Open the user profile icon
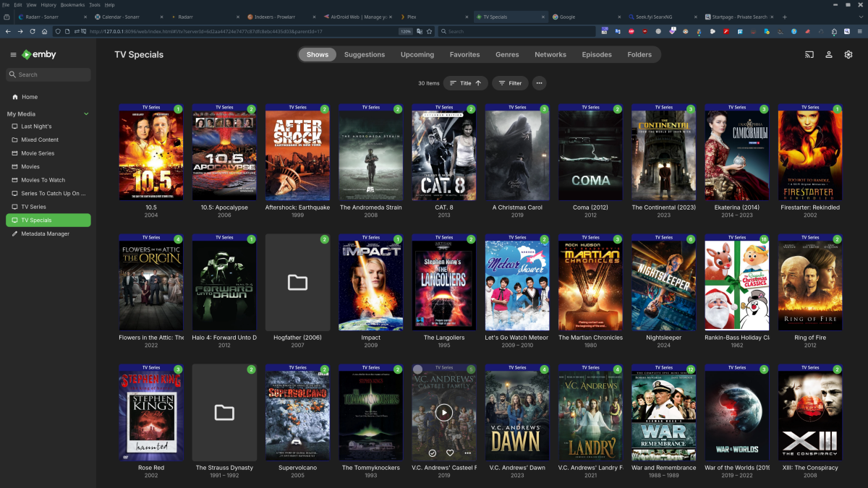The height and width of the screenshot is (488, 868). tap(828, 54)
